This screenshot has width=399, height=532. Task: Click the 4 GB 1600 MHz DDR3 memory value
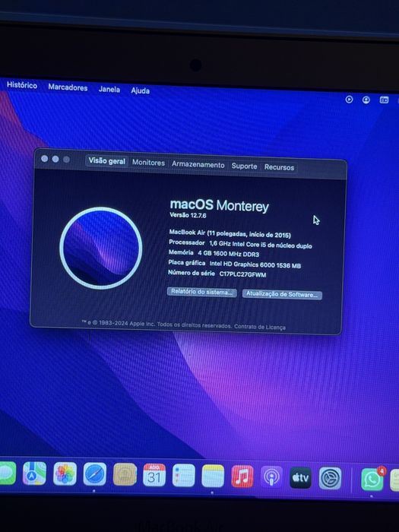[x=228, y=253]
